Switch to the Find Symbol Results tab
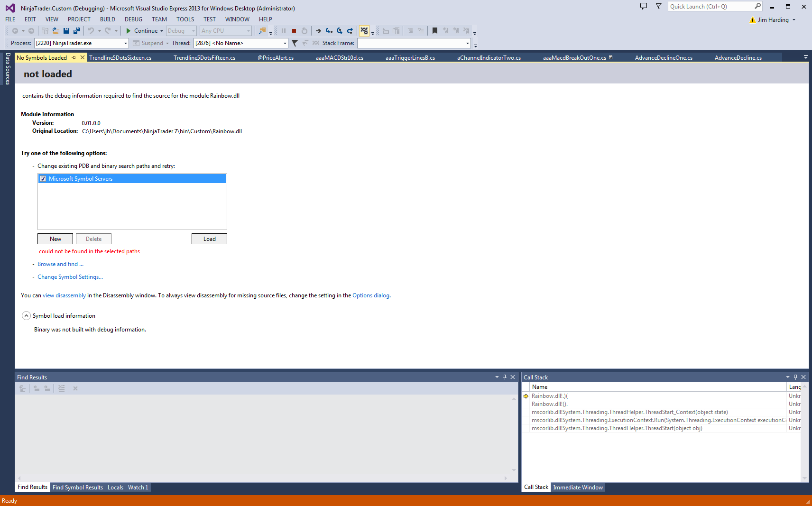Viewport: 812px width, 506px height. click(78, 488)
